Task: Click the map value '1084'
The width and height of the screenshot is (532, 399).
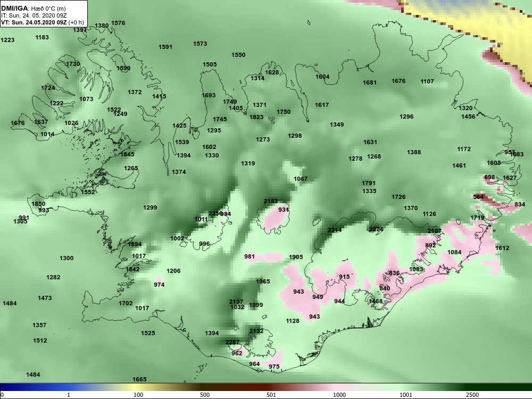Action: point(454,252)
